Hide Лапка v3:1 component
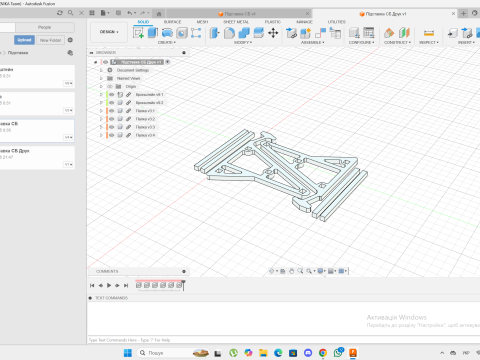480x360 pixels. click(x=112, y=111)
